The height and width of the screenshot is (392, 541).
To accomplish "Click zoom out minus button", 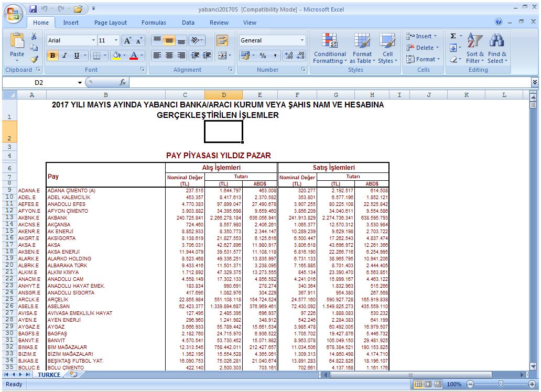I will pyautogui.click(x=470, y=384).
